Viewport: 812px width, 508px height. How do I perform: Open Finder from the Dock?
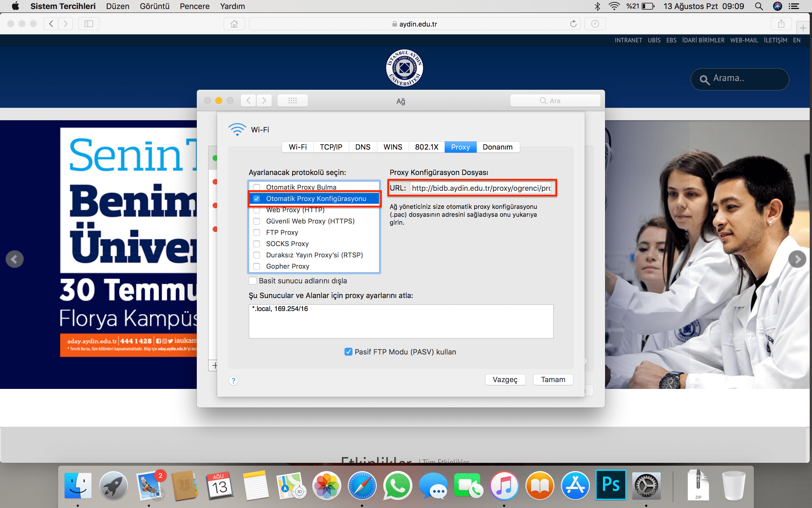click(x=78, y=485)
